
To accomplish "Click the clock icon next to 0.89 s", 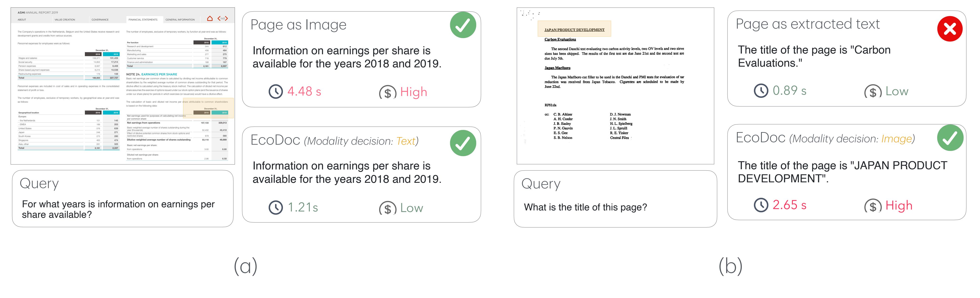I will coord(761,91).
